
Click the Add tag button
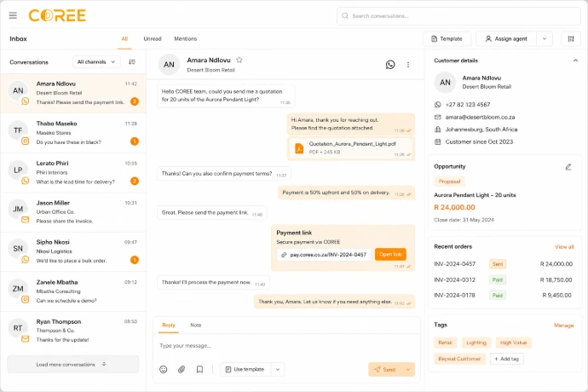(507, 359)
